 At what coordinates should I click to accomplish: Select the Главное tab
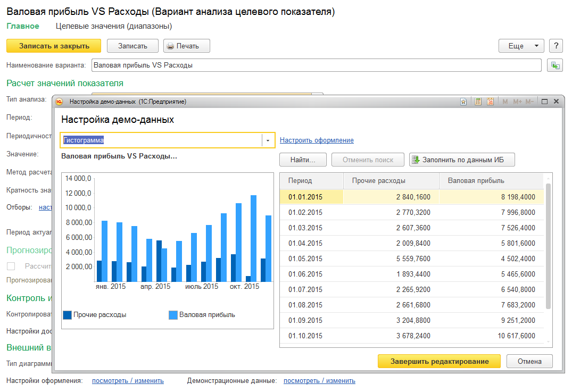point(23,26)
